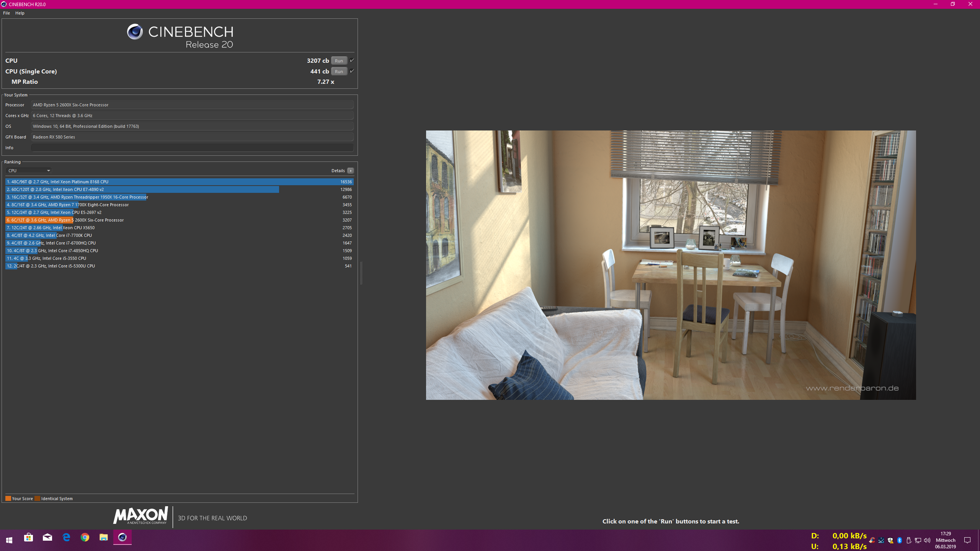The height and width of the screenshot is (551, 980).
Task: Open the volume control in the tray
Action: pos(927,540)
